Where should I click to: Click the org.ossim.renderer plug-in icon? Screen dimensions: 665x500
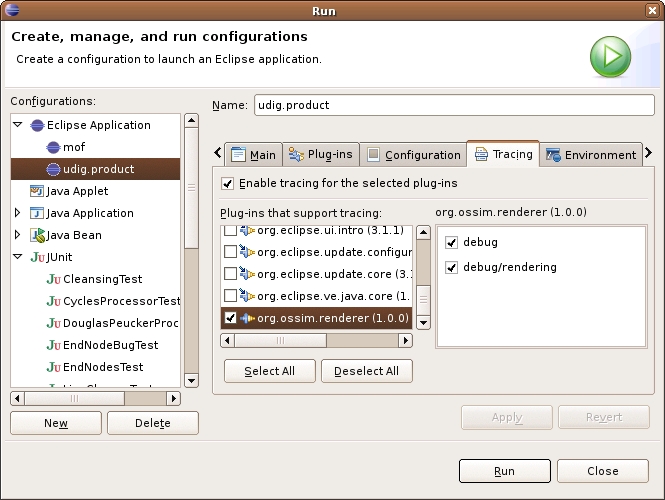pyautogui.click(x=247, y=318)
